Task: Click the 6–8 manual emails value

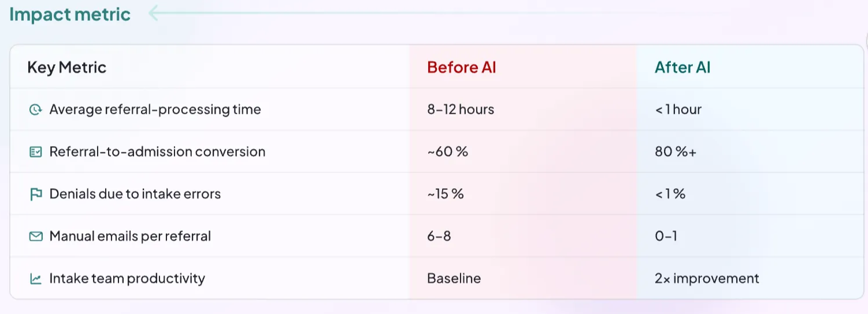Action: tap(439, 236)
